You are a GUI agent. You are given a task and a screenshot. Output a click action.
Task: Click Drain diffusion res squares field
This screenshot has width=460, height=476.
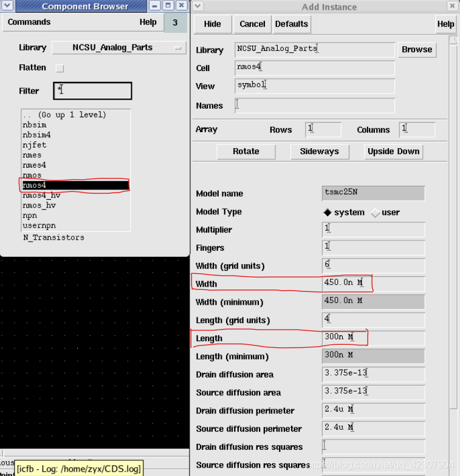tap(373, 447)
